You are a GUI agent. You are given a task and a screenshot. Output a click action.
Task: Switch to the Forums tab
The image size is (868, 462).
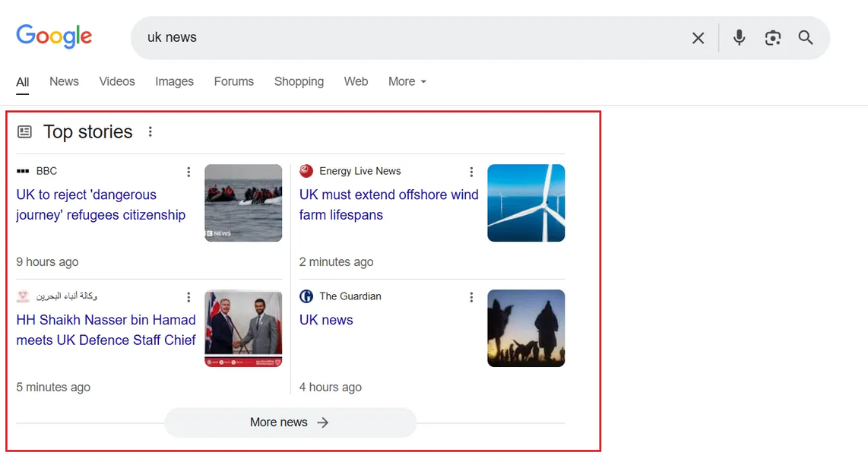pos(233,81)
